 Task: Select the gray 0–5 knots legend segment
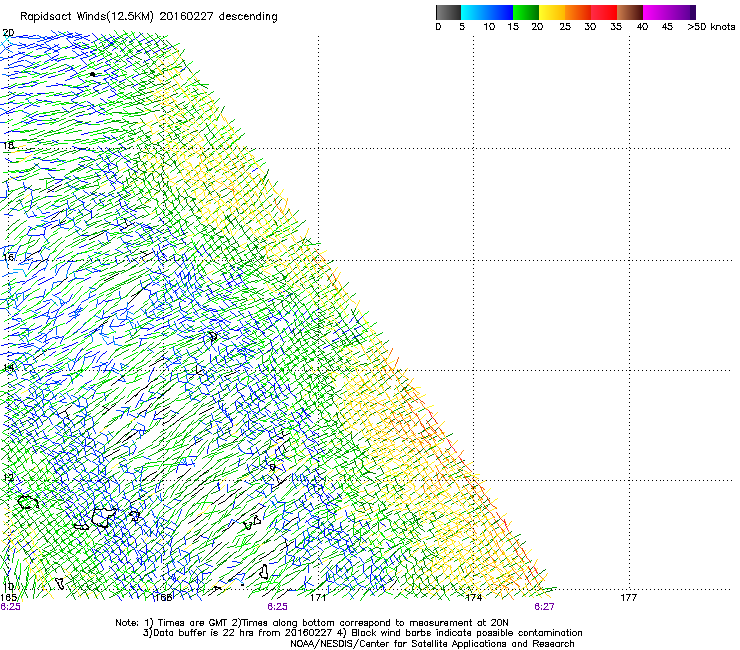(x=449, y=12)
